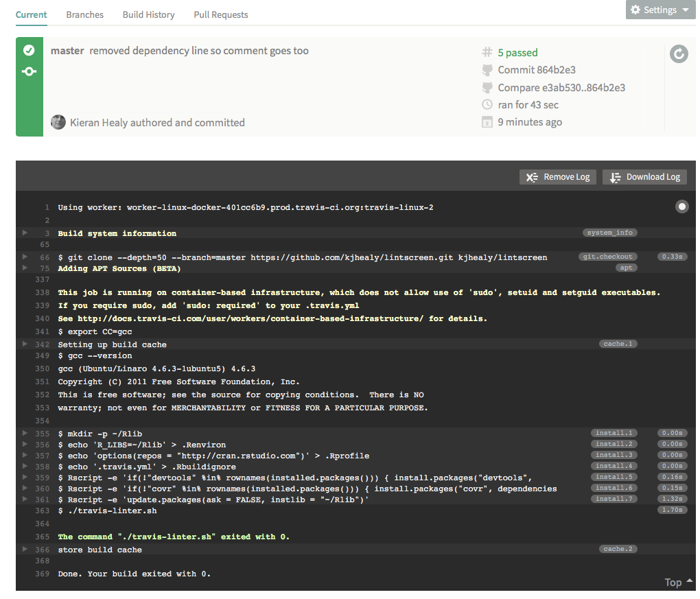
Task: Open Compare e3ab530..864b2e3 link
Action: (561, 88)
